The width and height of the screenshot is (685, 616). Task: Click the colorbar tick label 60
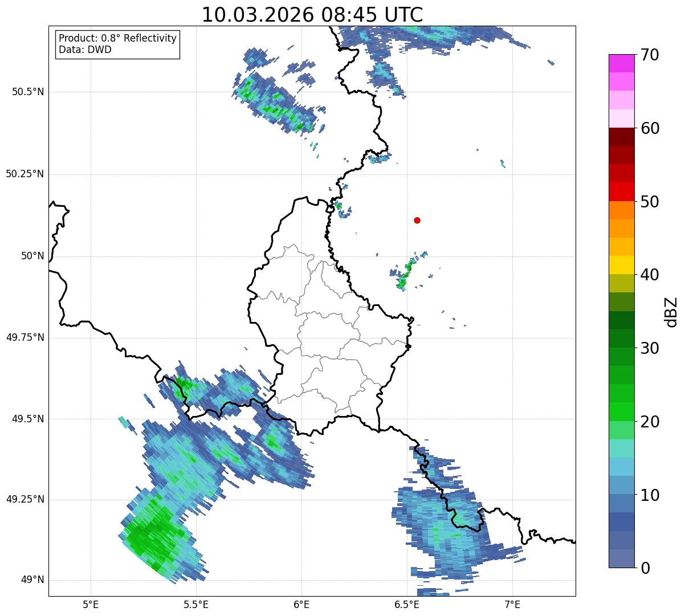click(649, 128)
